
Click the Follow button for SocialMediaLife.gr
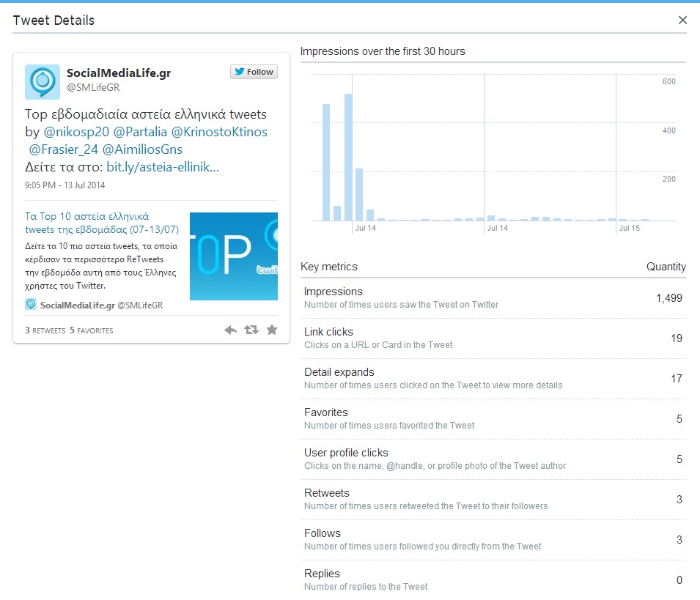pyautogui.click(x=254, y=72)
